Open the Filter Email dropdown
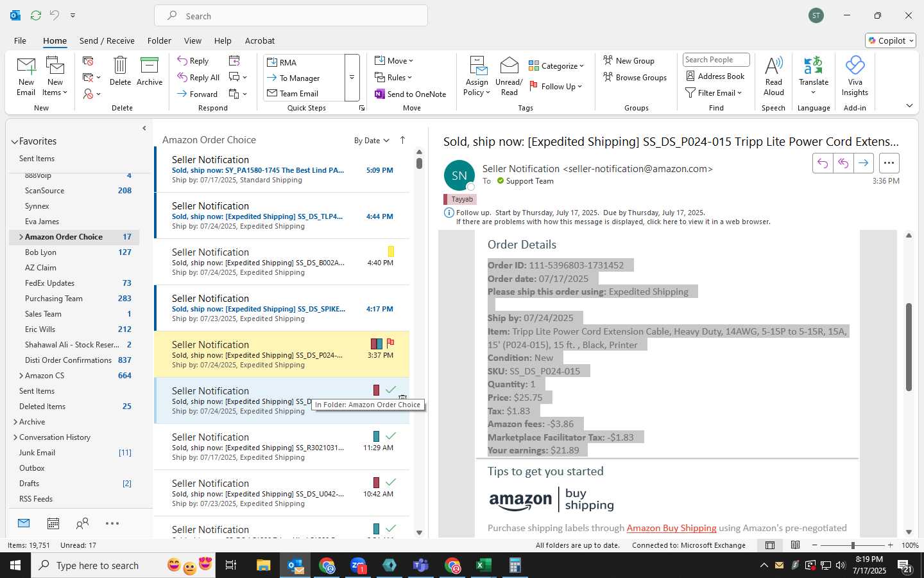The image size is (924, 578). [x=714, y=92]
